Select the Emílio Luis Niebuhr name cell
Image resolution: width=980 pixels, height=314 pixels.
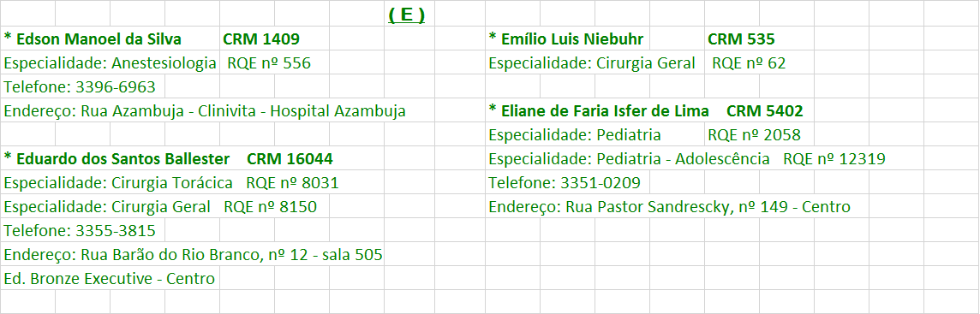click(565, 39)
